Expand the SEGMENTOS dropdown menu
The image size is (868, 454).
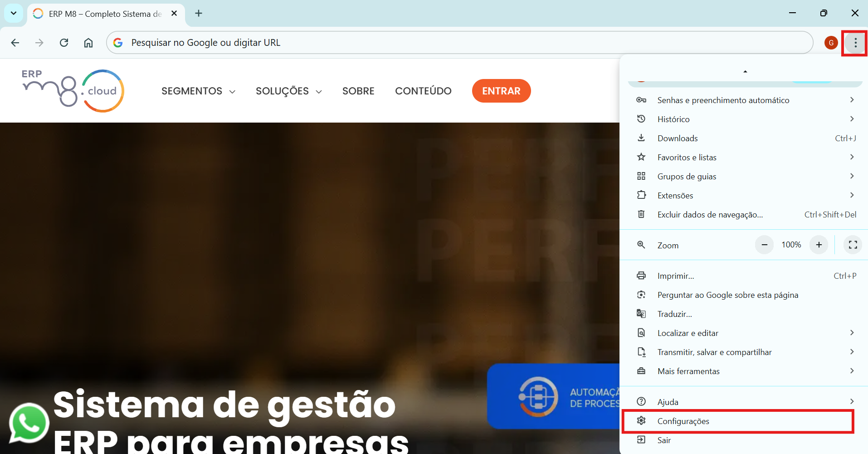coord(198,91)
